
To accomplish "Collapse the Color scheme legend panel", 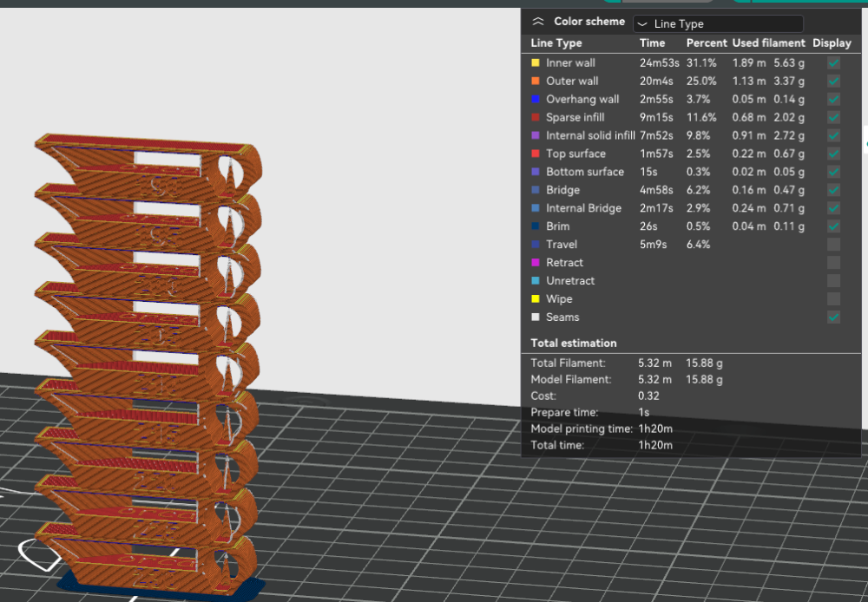I will 538,22.
